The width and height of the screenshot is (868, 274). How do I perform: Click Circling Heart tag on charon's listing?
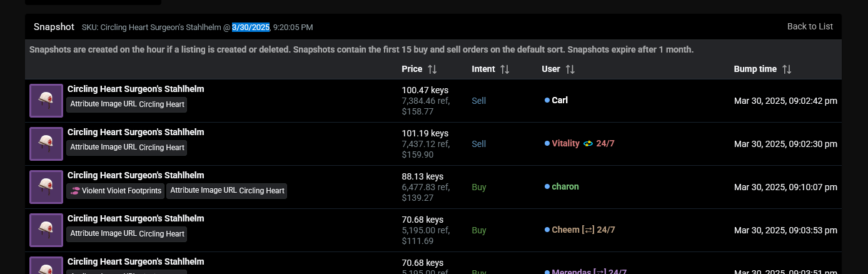[226, 191]
